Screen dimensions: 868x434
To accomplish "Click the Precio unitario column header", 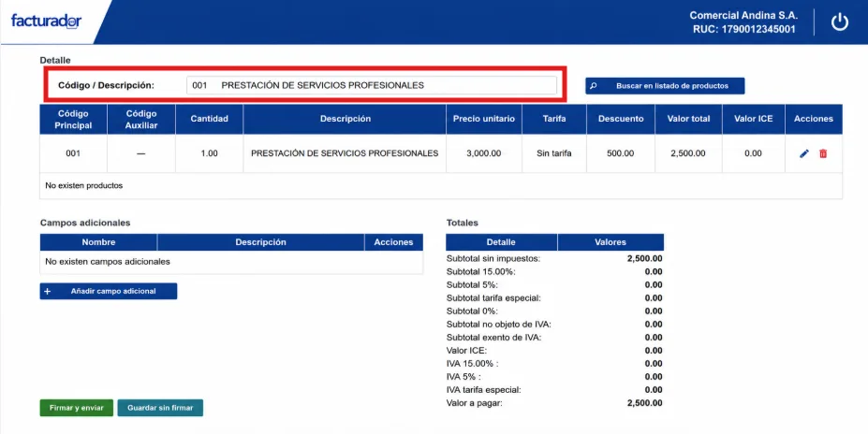I will click(x=484, y=120).
